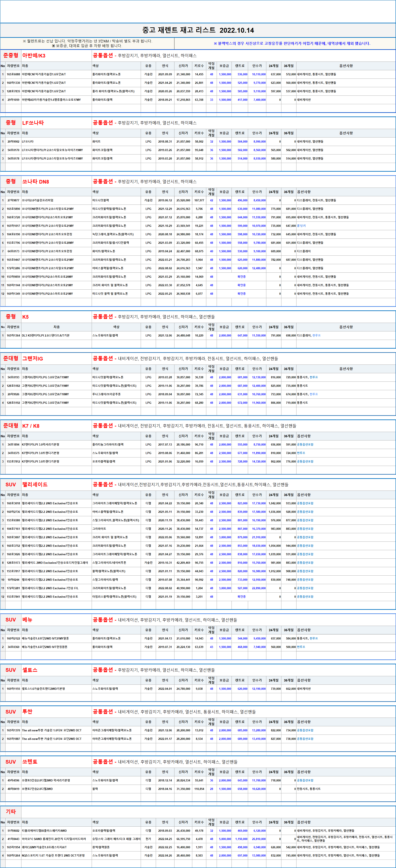
Task: Click plate number 165하1370
Action: 14,730
